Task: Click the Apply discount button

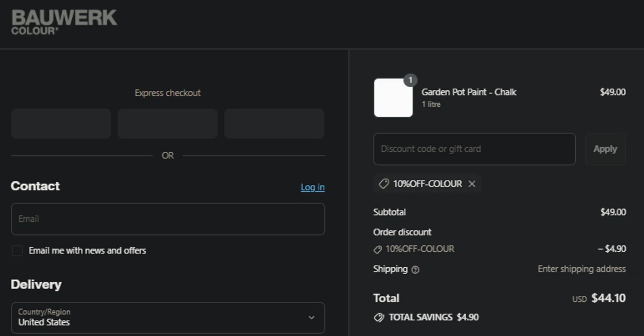Action: coord(605,149)
